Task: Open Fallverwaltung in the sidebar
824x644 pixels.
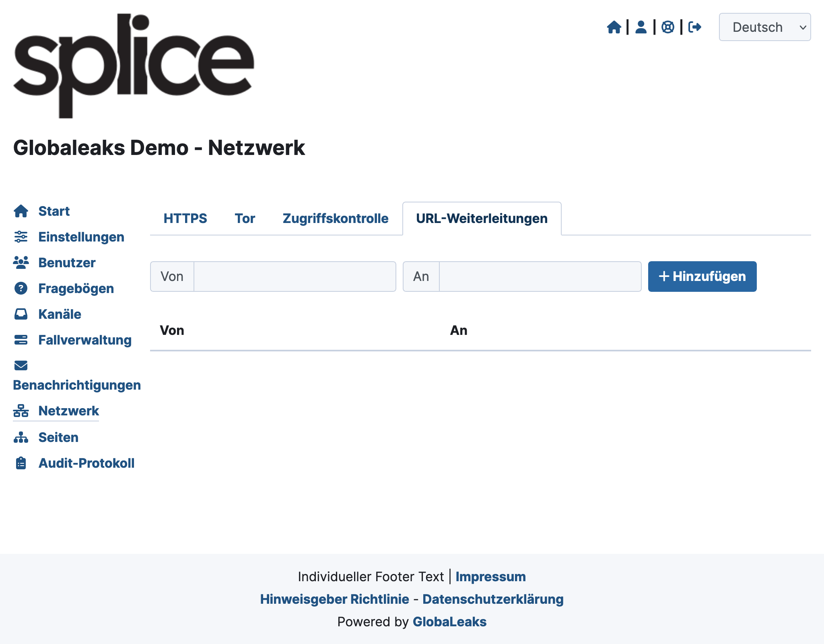Action: coord(85,340)
